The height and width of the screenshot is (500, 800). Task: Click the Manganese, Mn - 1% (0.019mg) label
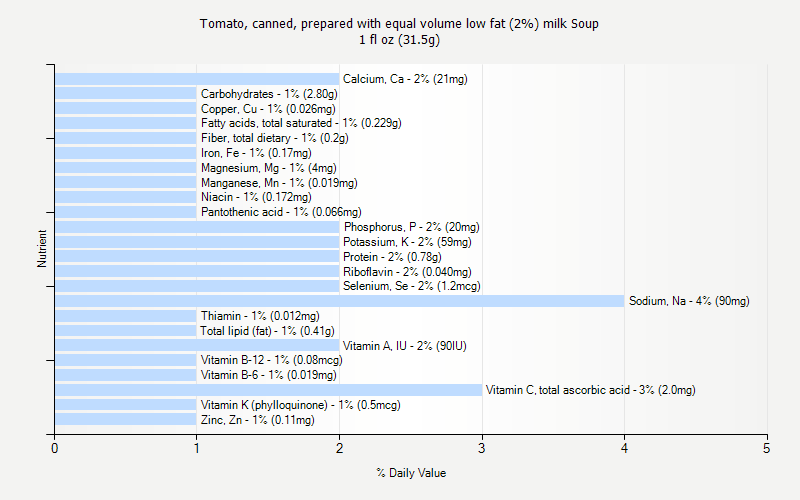279,183
